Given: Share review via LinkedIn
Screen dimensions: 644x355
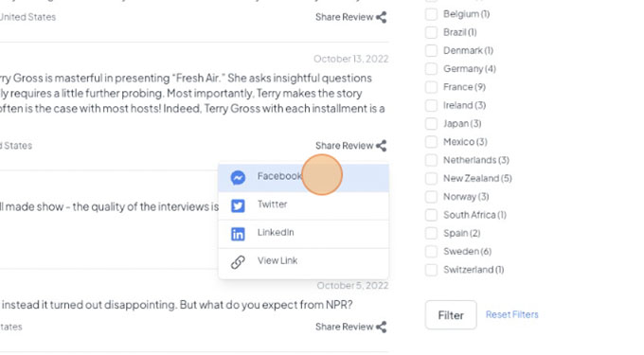Looking at the screenshot, I should (x=303, y=234).
